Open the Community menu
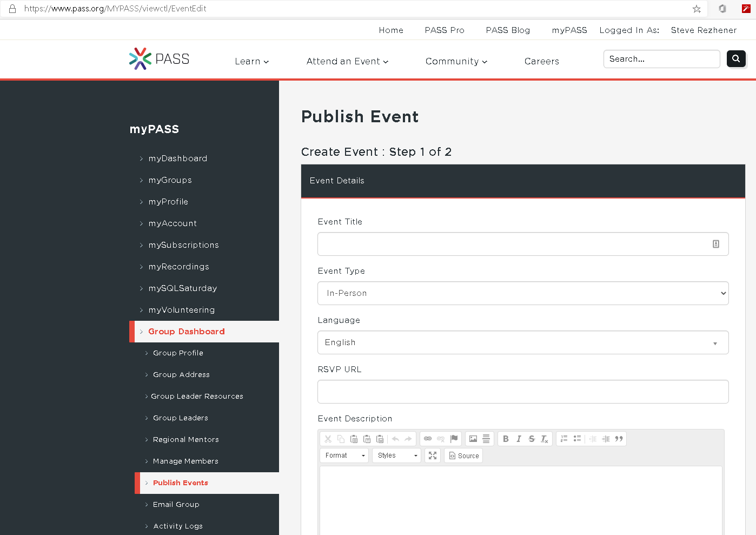This screenshot has width=756, height=535. [456, 61]
